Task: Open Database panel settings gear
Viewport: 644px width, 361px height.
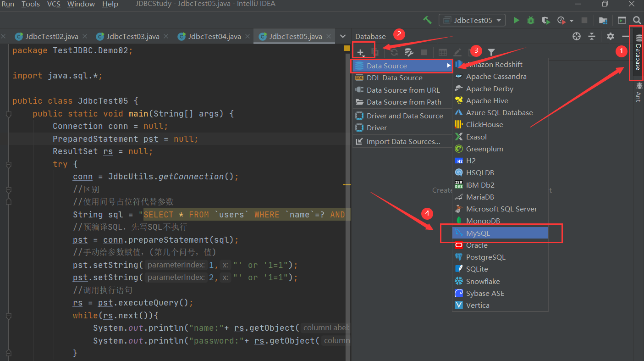Action: click(611, 36)
